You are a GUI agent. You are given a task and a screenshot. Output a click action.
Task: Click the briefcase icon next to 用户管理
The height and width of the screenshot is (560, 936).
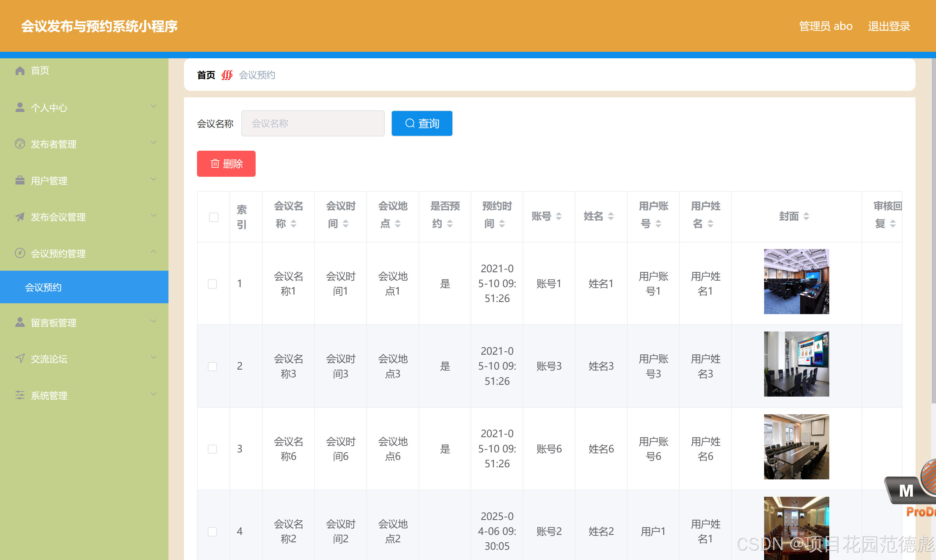tap(20, 180)
